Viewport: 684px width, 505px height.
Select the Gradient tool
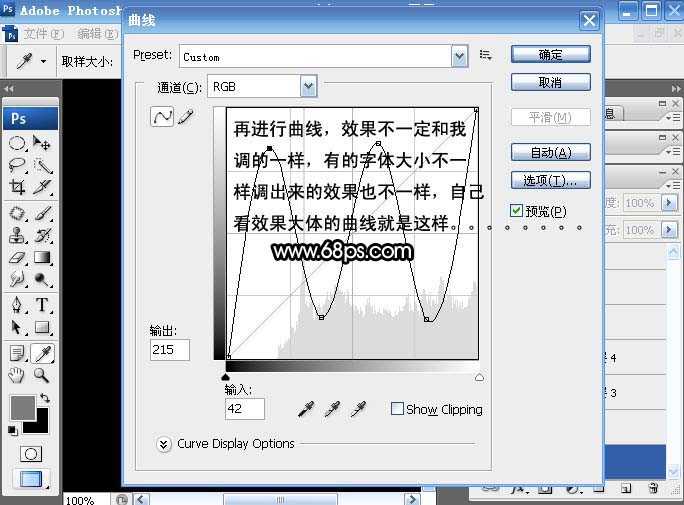pos(42,257)
